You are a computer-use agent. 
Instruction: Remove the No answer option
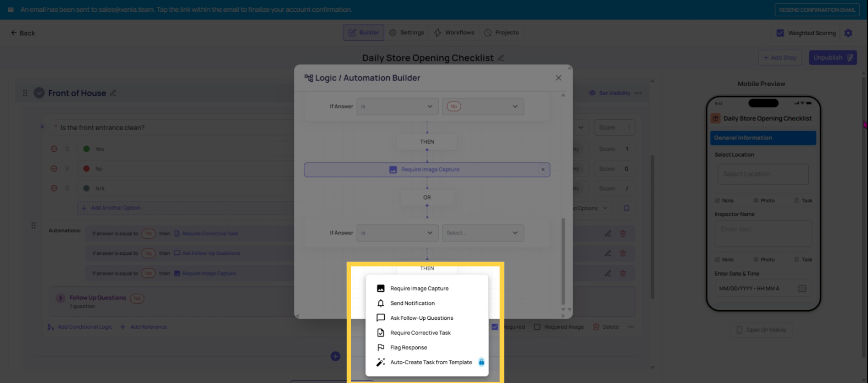(x=54, y=169)
